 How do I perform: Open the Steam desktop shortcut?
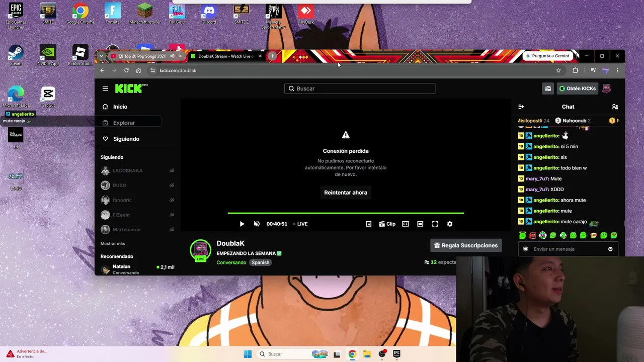click(16, 55)
